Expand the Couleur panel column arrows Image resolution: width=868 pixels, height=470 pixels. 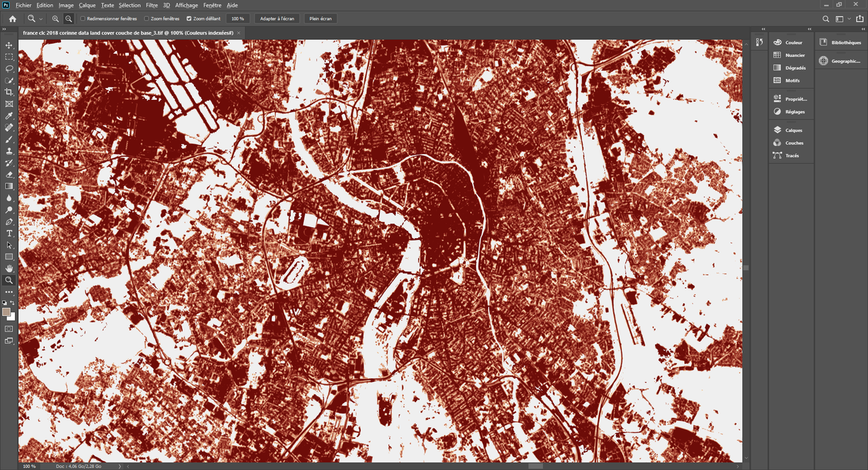coord(810,29)
